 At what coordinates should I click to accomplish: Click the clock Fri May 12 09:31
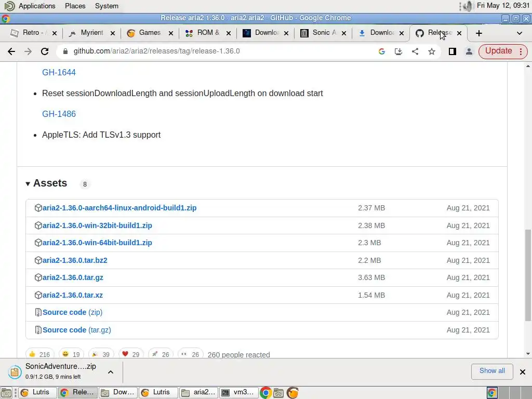503,5
